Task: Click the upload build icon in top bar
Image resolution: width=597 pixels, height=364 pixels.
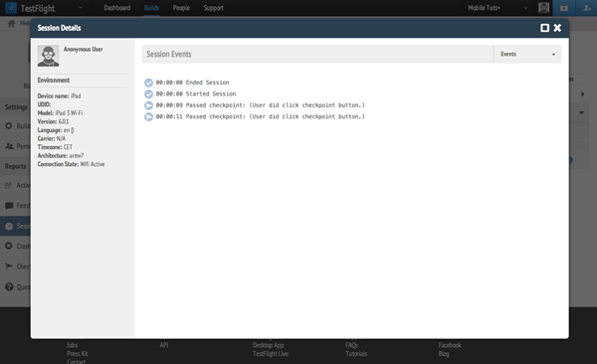Action: pyautogui.click(x=564, y=8)
